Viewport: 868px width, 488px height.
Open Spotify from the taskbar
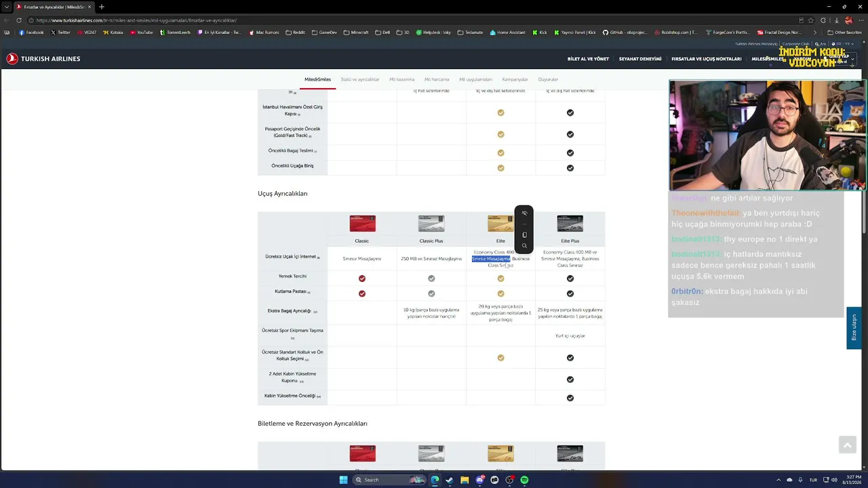[524, 480]
